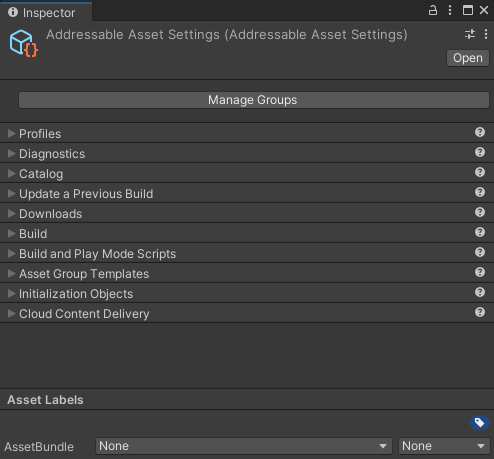Expand the Initialization Objects foldout
This screenshot has height=459, width=494.
tap(11, 294)
